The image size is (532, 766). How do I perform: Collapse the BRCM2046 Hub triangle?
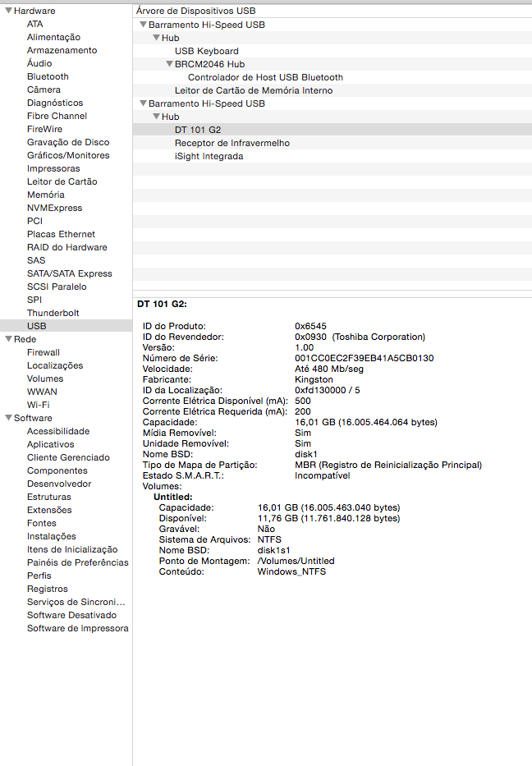169,64
